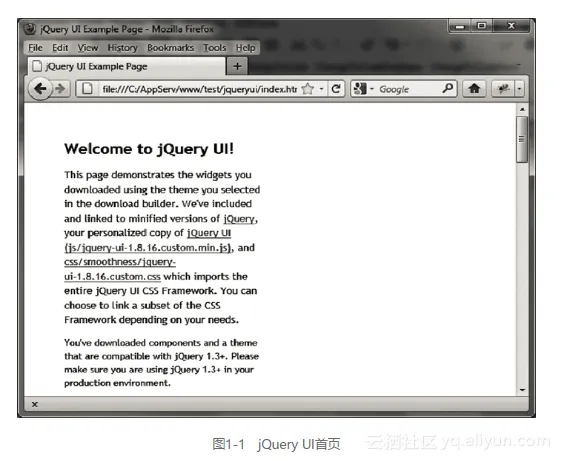This screenshot has width=561, height=461.
Task: Click the scrollbar down arrow
Action: (x=522, y=390)
